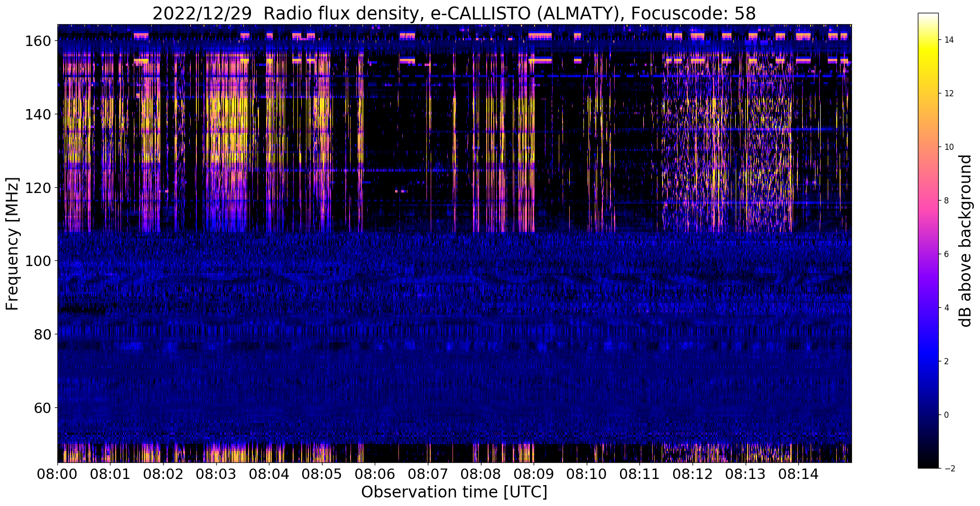Screen dimensions: 980x506
Task: Click the 08:07 time tick label
Action: [x=428, y=473]
